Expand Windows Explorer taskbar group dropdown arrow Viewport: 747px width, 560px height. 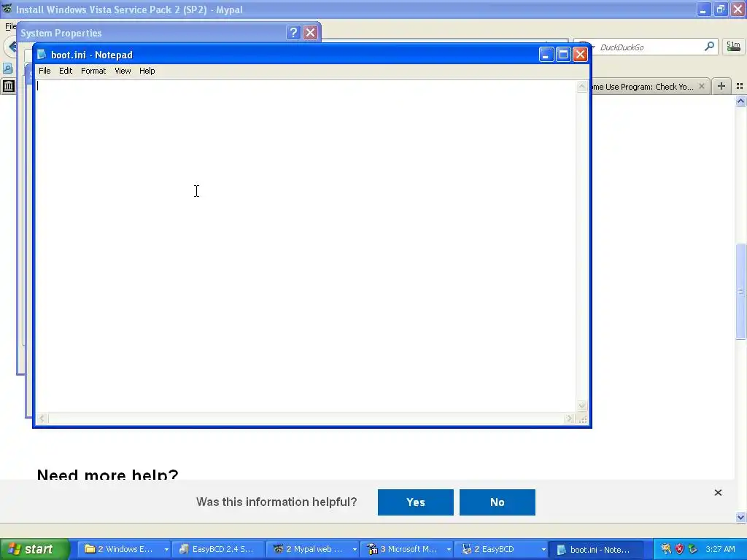tap(166, 550)
